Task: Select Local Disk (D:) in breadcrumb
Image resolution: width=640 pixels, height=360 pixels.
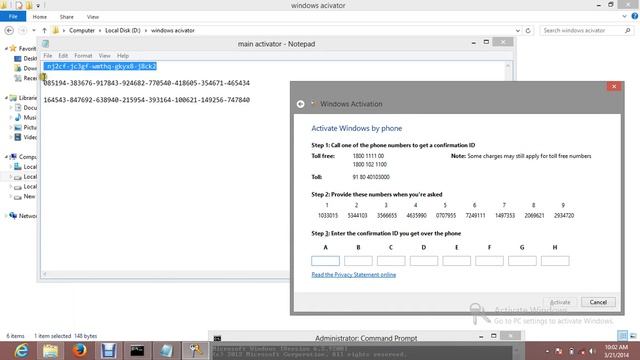Action: 122,31
